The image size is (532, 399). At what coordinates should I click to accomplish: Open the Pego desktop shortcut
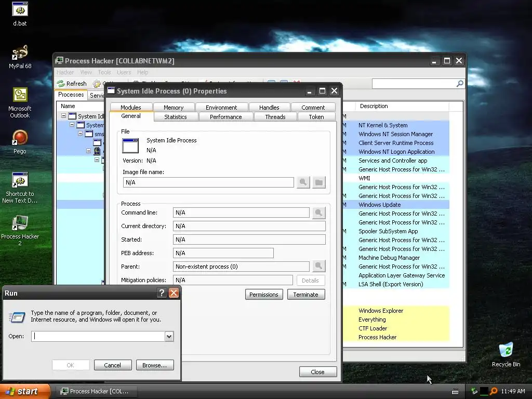point(20,142)
